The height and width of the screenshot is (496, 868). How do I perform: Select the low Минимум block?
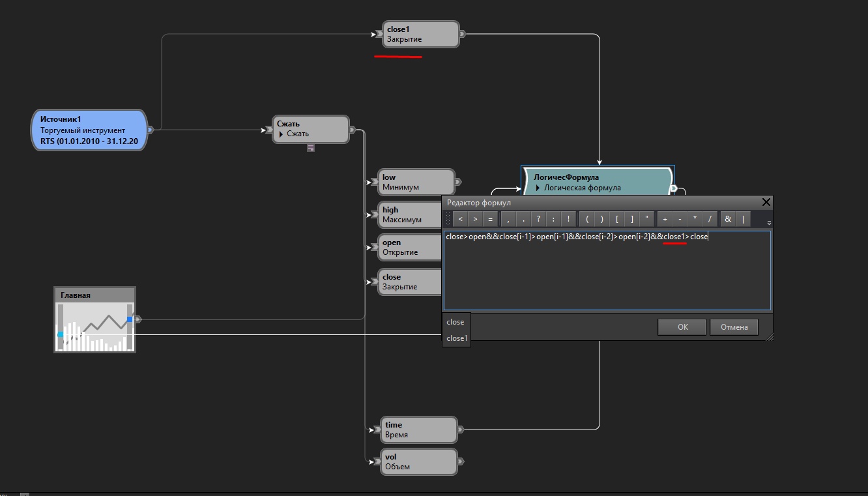416,182
